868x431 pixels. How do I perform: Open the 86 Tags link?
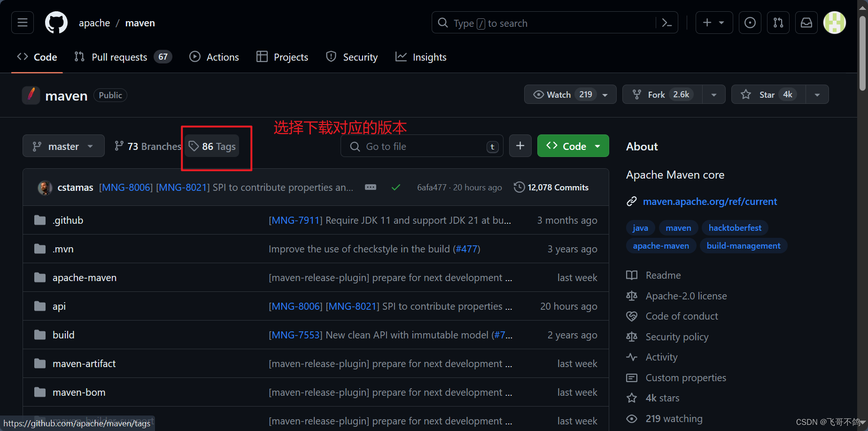click(212, 146)
